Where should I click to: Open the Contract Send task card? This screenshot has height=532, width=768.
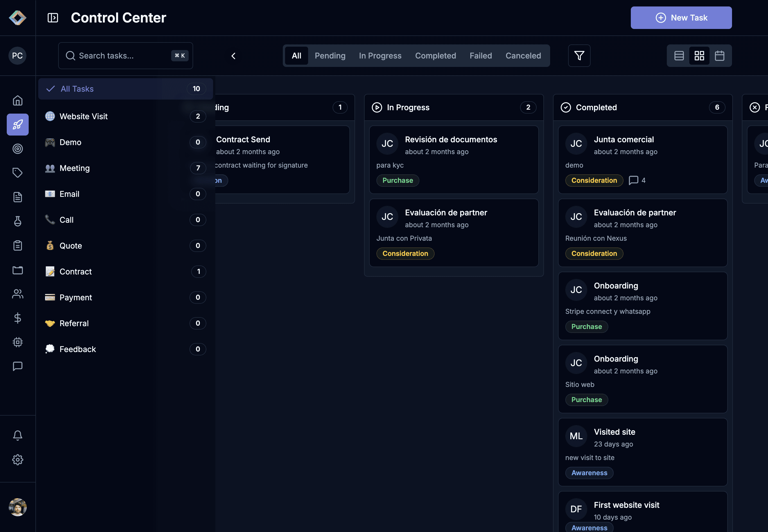pos(283,160)
